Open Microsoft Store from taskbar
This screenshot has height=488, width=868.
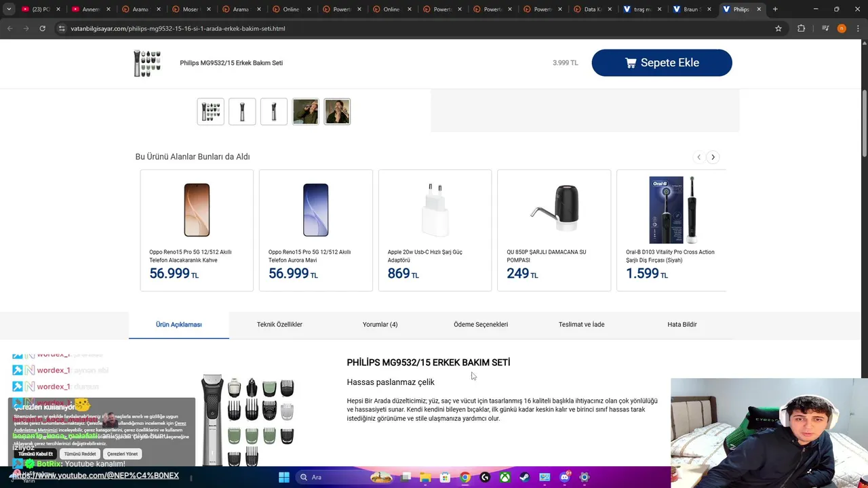tap(445, 477)
